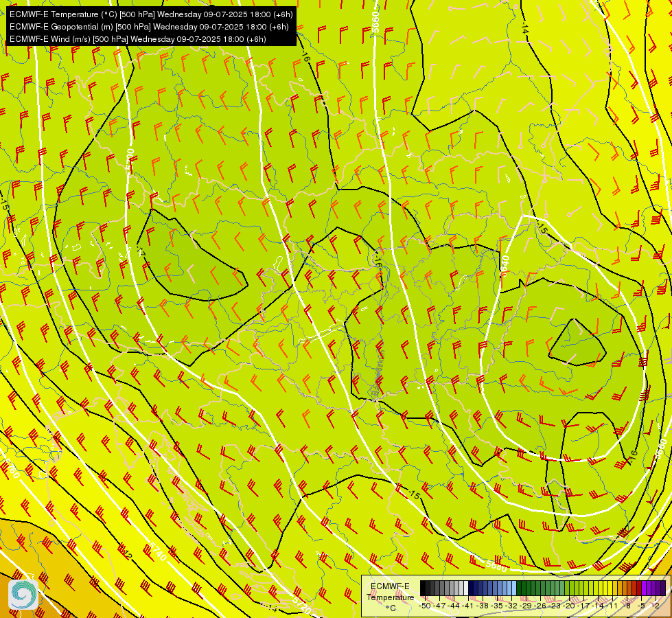This screenshot has height=618, width=672.
Task: Click the legend's -2 tick label
Action: [656, 606]
